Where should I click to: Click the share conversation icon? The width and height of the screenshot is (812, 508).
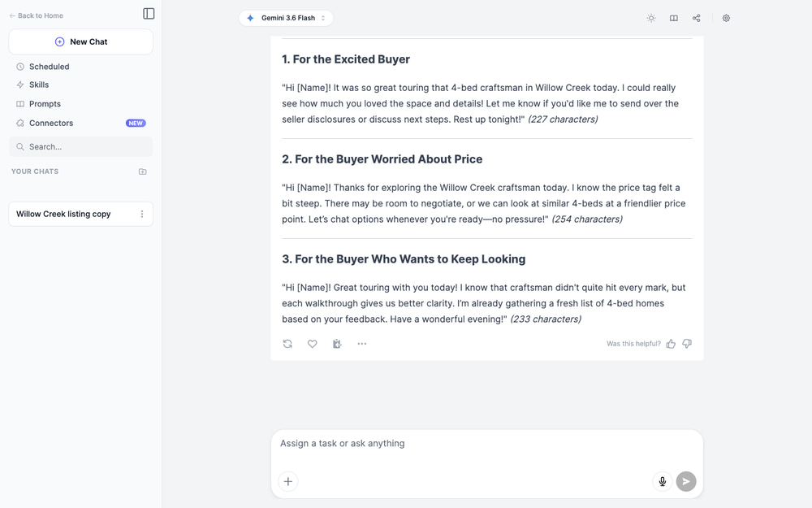[697, 18]
